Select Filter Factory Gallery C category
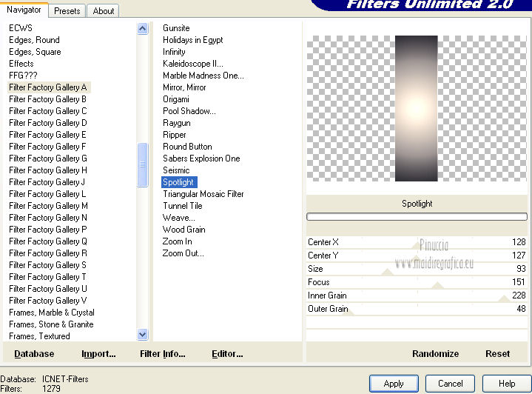532x394 pixels. [x=48, y=111]
